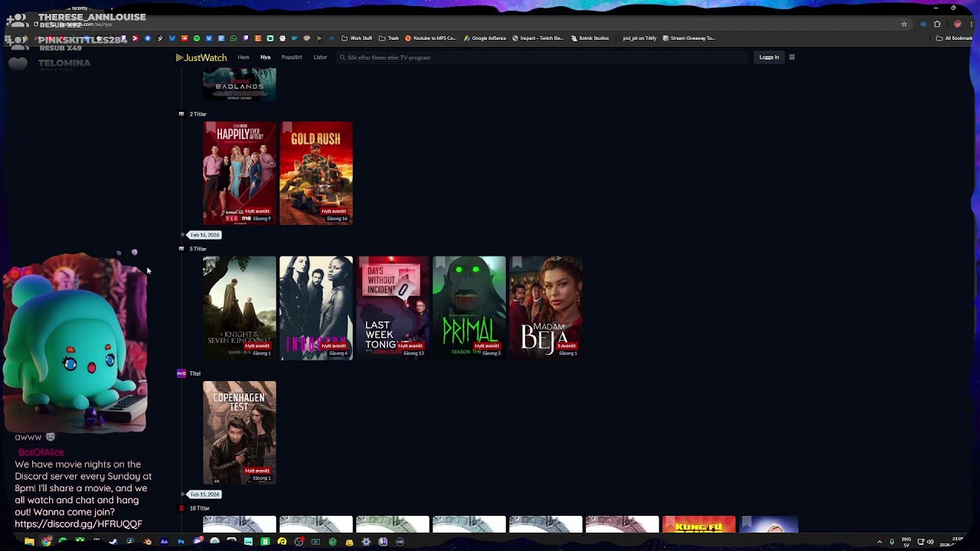
Task: Open Steam from the taskbar
Action: click(x=113, y=542)
